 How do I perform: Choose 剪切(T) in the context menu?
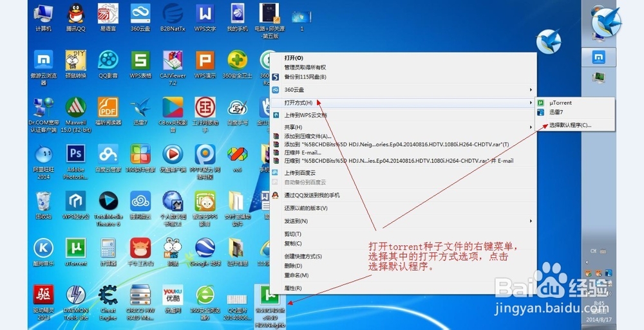coord(403,234)
